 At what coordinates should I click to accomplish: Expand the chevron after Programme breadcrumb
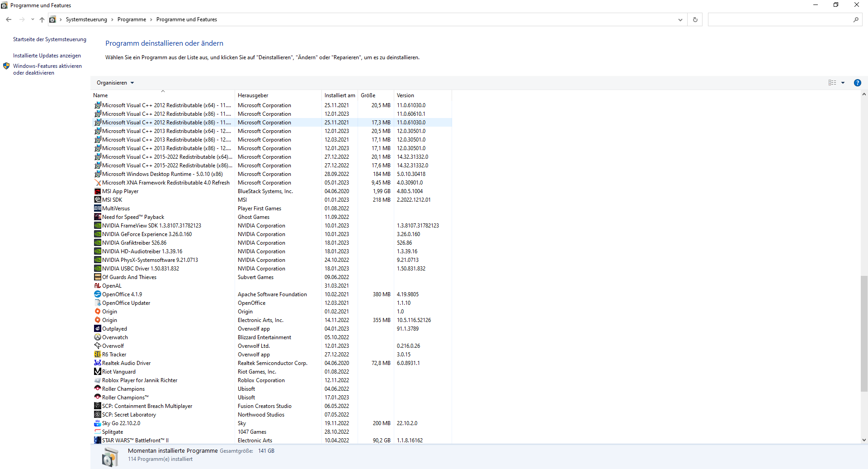(151, 19)
